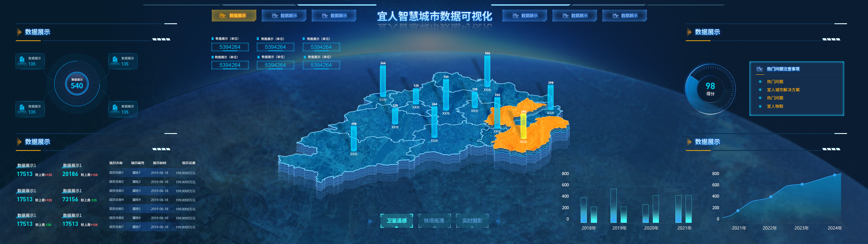Open the rightmost 数据展示 top tab

624,16
